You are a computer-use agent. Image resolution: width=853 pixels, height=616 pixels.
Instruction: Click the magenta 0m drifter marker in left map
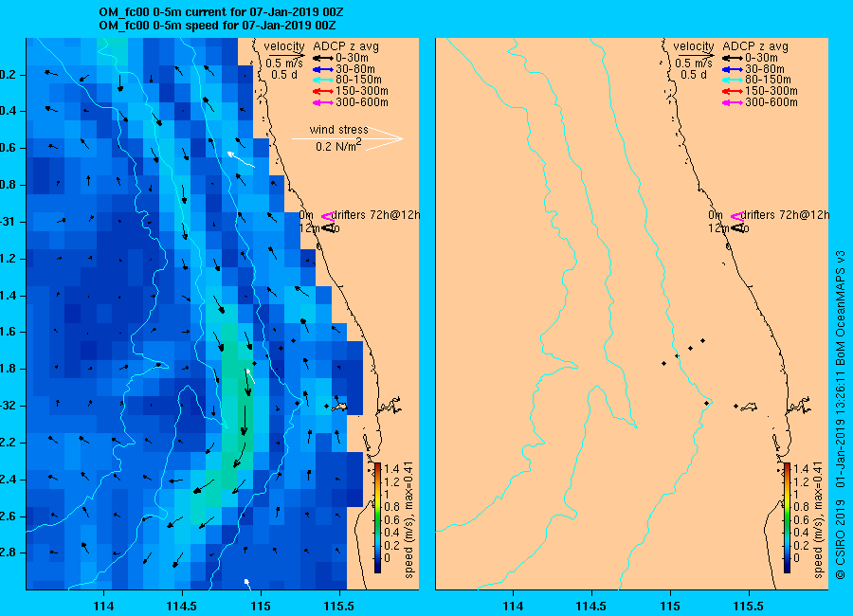pos(327,216)
